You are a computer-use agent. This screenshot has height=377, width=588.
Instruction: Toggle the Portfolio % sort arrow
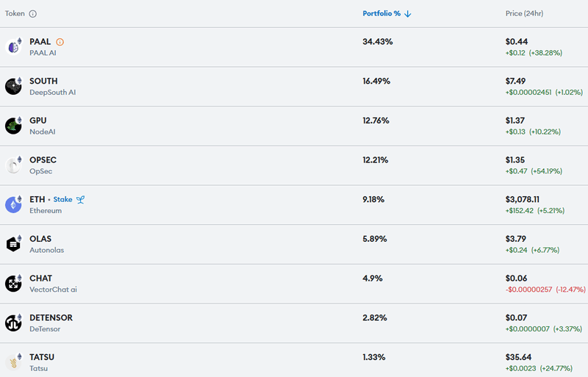click(x=408, y=14)
